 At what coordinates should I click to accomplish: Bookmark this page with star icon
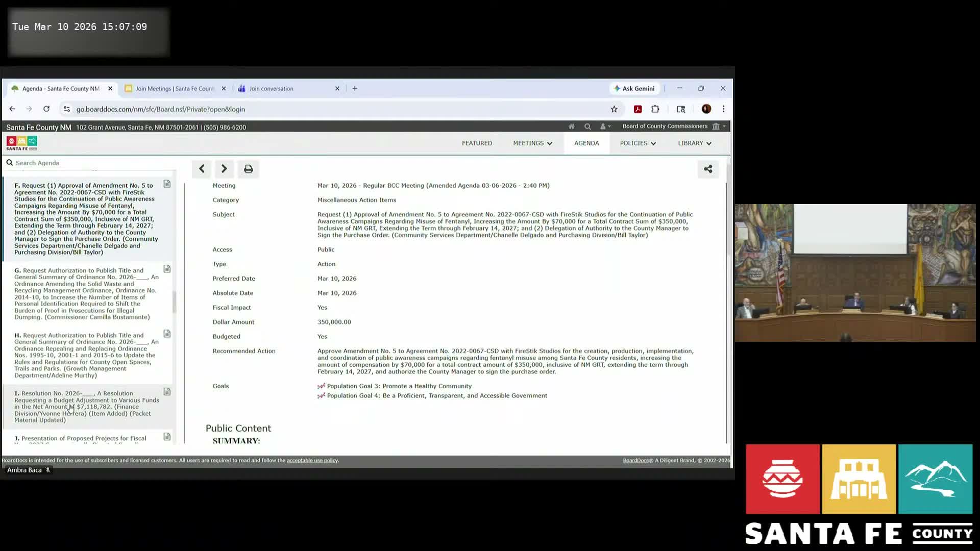614,109
